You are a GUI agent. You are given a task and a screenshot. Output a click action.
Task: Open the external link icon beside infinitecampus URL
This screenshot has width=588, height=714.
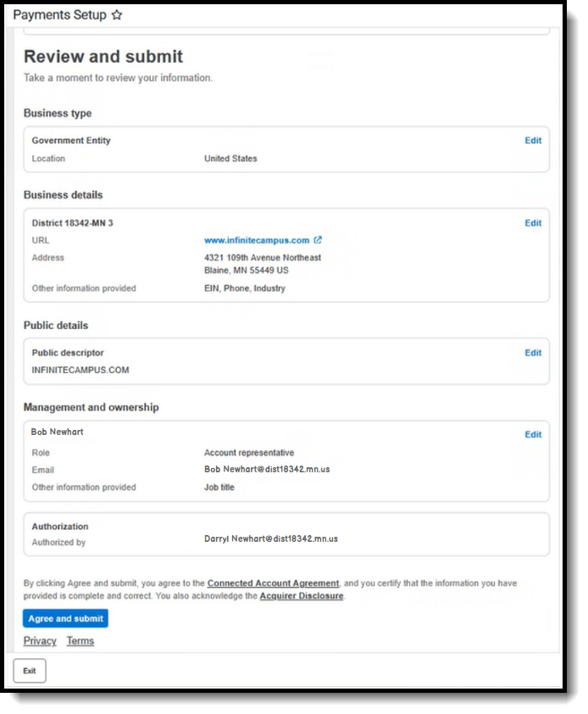click(318, 240)
